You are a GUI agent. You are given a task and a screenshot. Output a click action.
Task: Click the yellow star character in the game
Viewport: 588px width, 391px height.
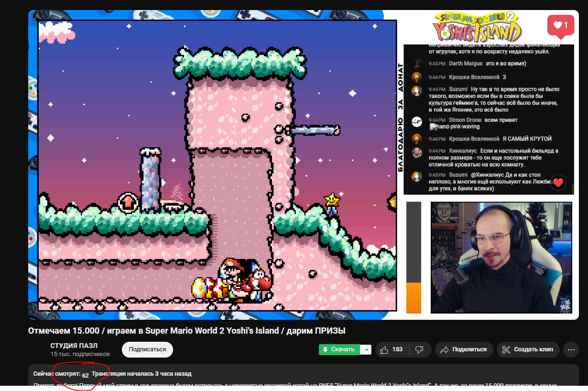(x=331, y=203)
